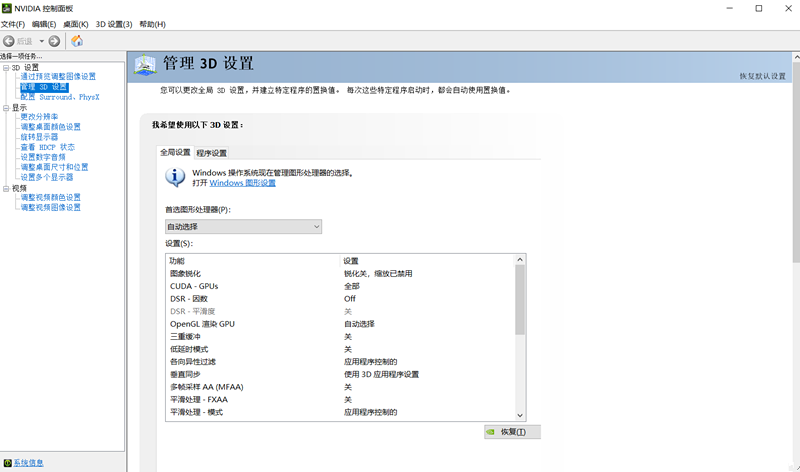Select the 低延时模式 setting row
The image size is (800, 472).
pos(340,349)
